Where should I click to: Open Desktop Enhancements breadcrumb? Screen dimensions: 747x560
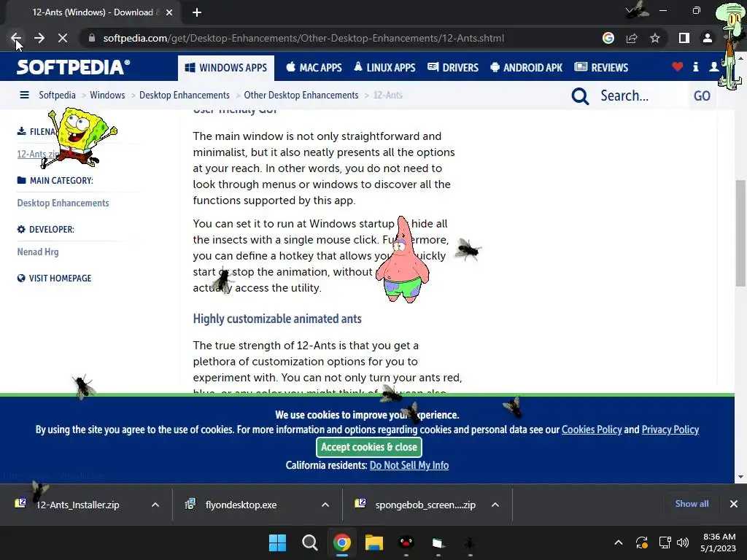pyautogui.click(x=185, y=96)
